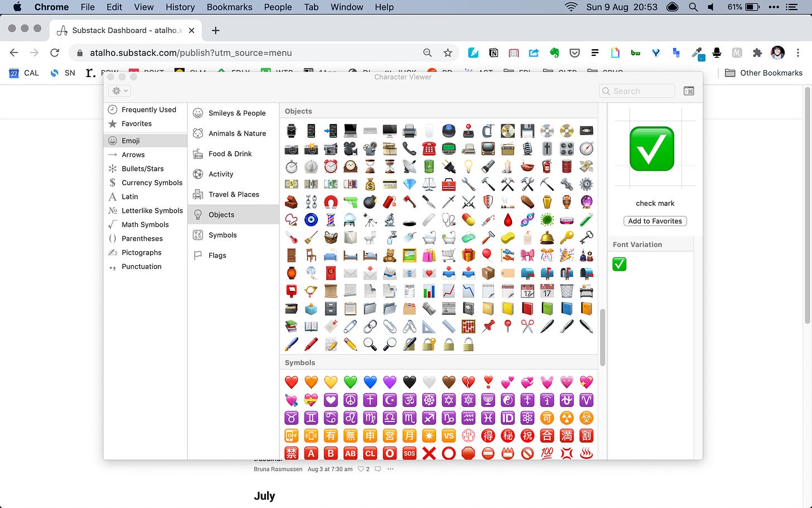This screenshot has width=812, height=508.
Task: Choose the hourglass done emoji
Action: click(x=370, y=166)
